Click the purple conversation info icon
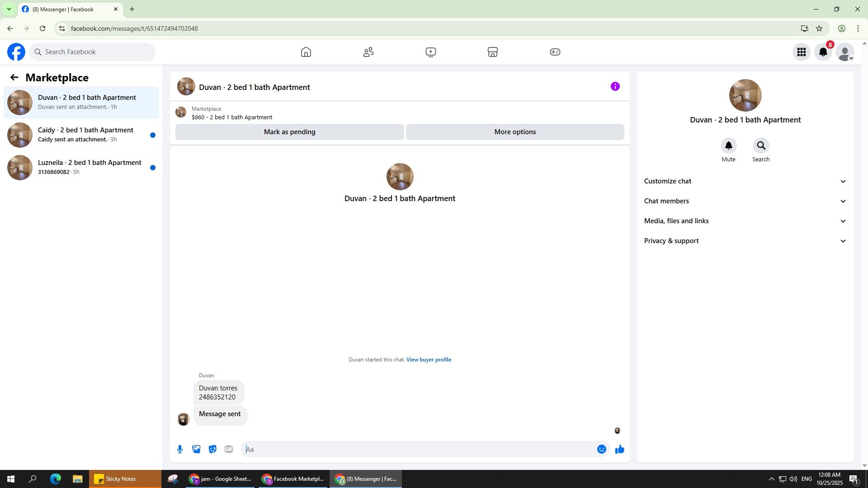This screenshot has width=868, height=488. tap(615, 86)
